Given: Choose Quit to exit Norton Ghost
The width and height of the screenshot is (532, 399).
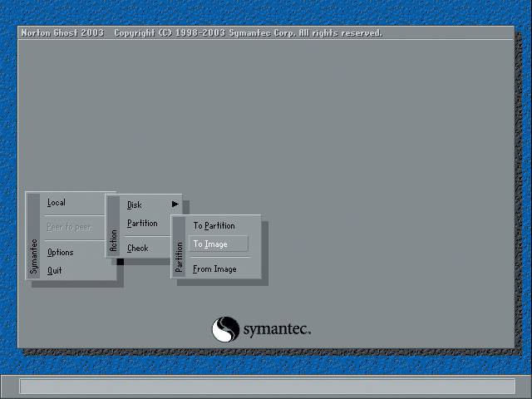Looking at the screenshot, I should pos(55,270).
